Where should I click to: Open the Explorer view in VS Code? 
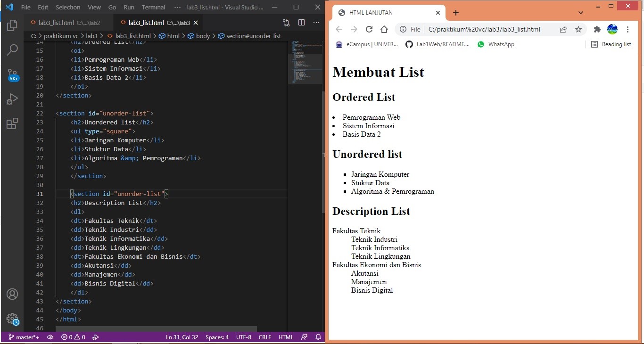[x=12, y=25]
